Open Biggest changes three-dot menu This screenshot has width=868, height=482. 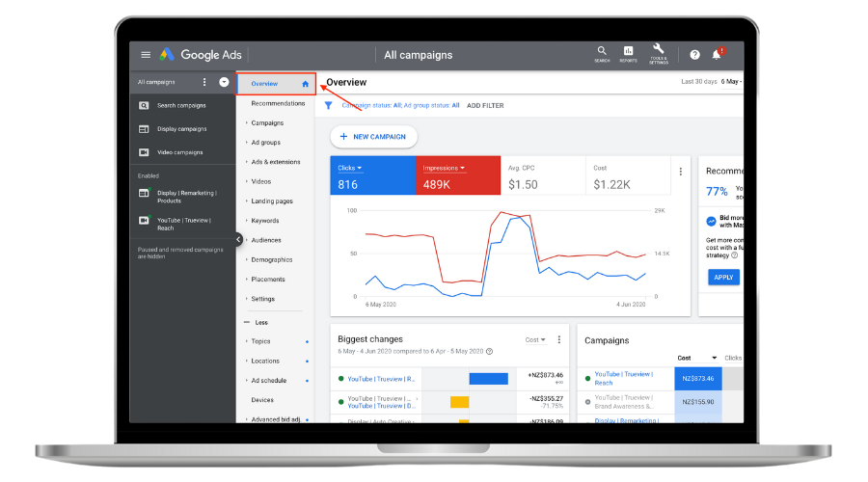pyautogui.click(x=559, y=339)
